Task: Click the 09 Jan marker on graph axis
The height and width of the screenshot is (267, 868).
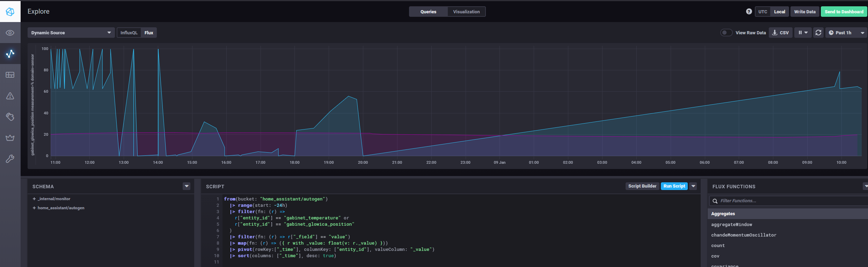Action: [x=499, y=162]
